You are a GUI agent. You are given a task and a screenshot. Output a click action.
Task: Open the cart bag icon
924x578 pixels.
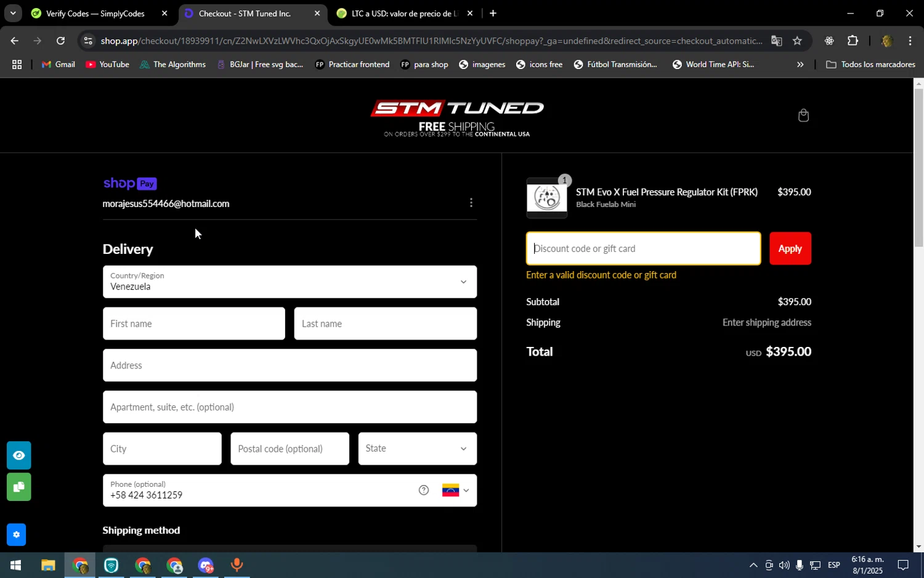point(803,115)
